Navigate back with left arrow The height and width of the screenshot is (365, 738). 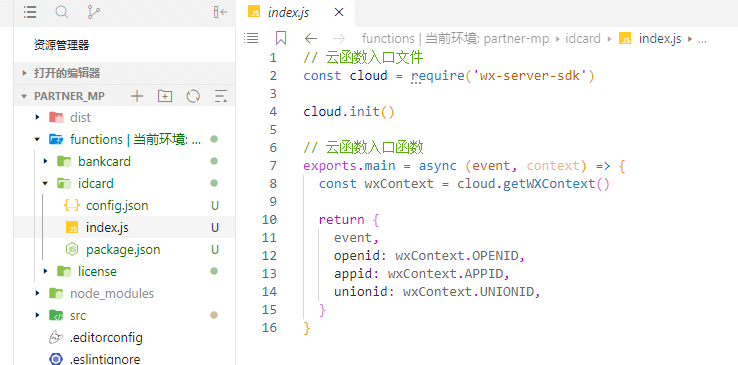311,39
